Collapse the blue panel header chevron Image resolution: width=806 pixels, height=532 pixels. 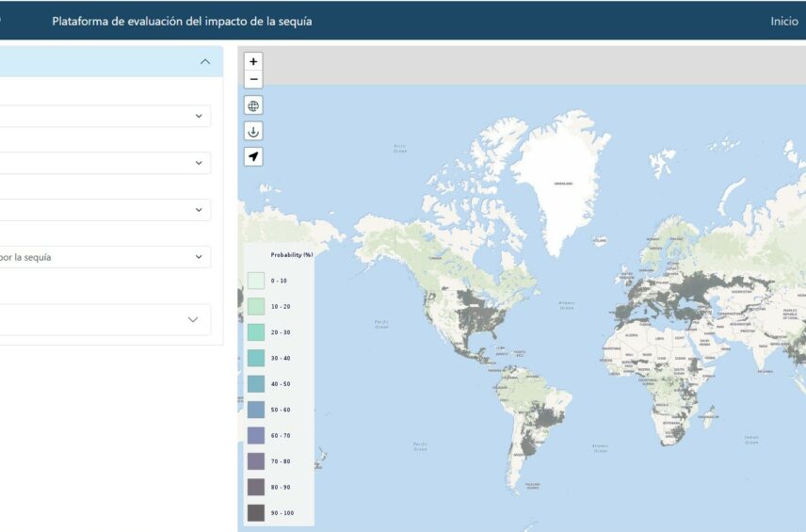coord(205,61)
